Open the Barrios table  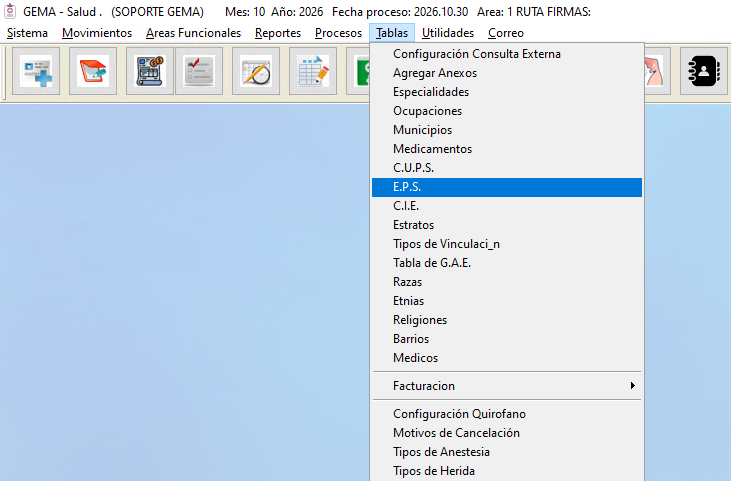coord(507,339)
